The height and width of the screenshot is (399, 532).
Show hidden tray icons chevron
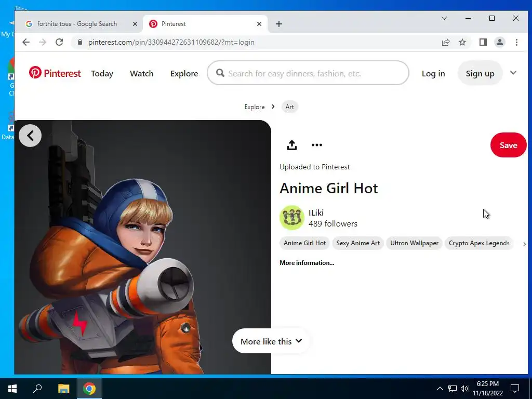point(440,389)
